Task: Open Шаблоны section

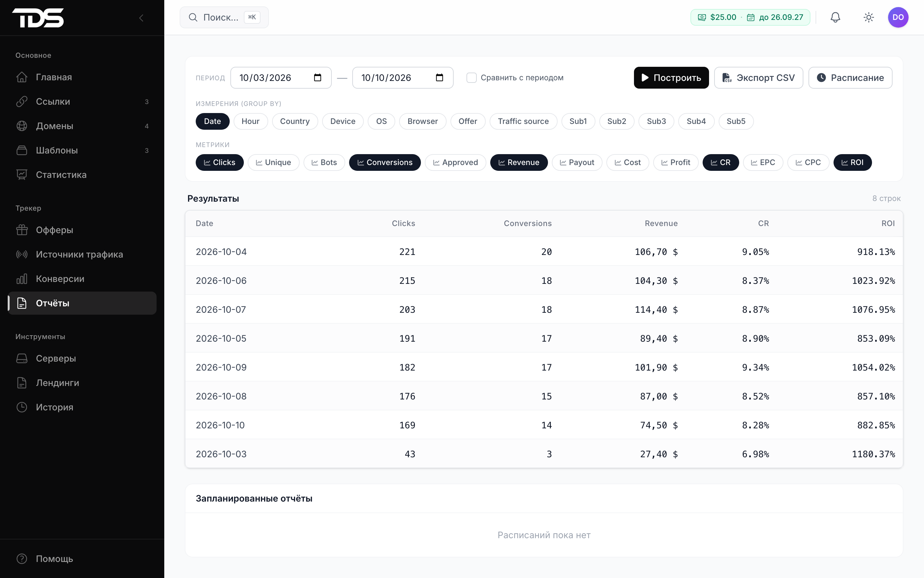Action: 82,151
